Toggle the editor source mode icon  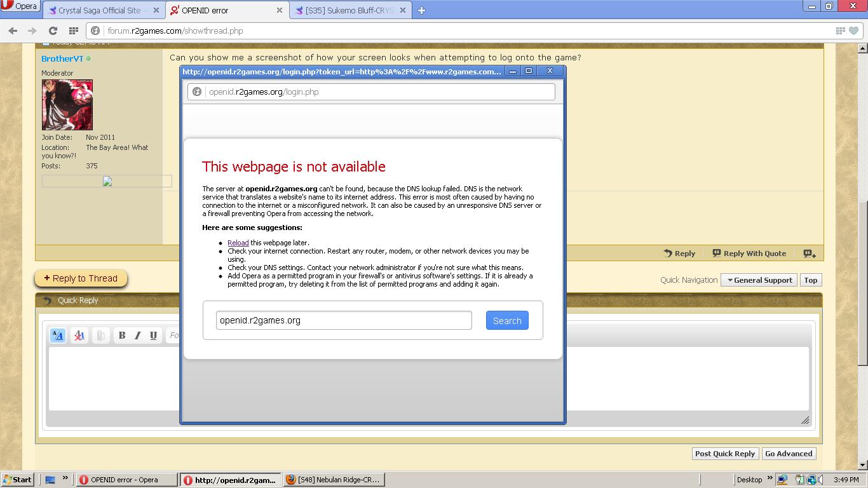click(58, 335)
